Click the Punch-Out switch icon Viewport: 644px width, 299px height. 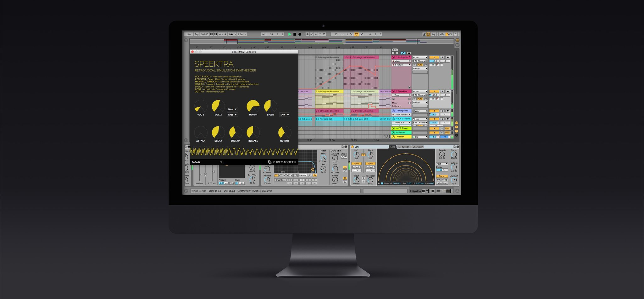click(362, 34)
